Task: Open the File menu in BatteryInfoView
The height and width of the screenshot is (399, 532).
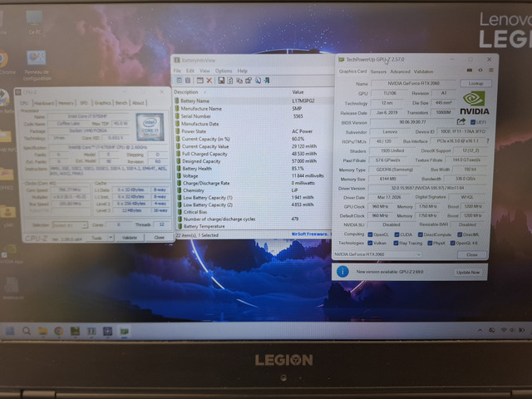Action: 177,71
